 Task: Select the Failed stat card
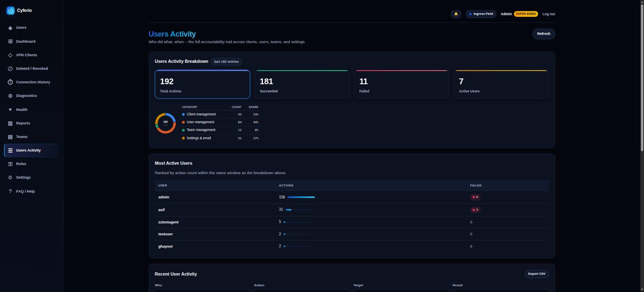[x=402, y=84]
